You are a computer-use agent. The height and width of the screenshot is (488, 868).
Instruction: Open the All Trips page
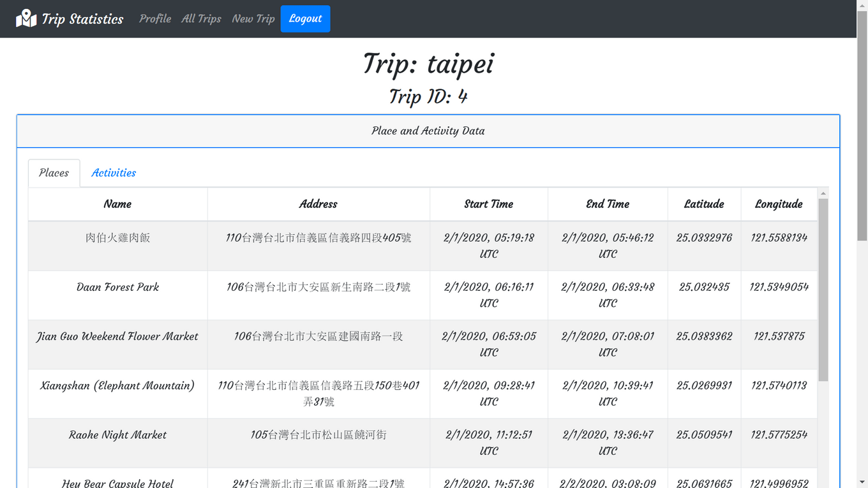click(x=201, y=18)
